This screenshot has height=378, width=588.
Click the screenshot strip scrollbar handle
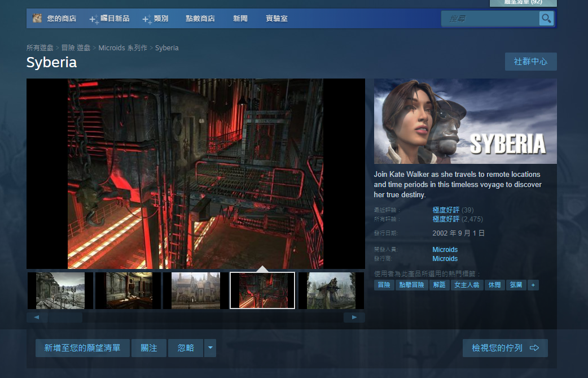coord(65,317)
